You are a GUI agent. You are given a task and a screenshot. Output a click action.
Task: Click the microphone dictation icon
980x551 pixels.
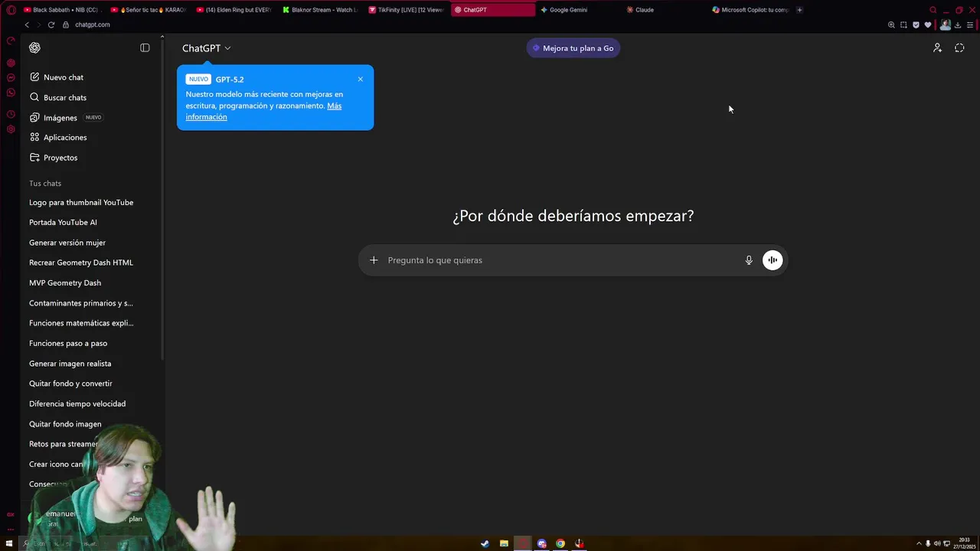click(749, 260)
